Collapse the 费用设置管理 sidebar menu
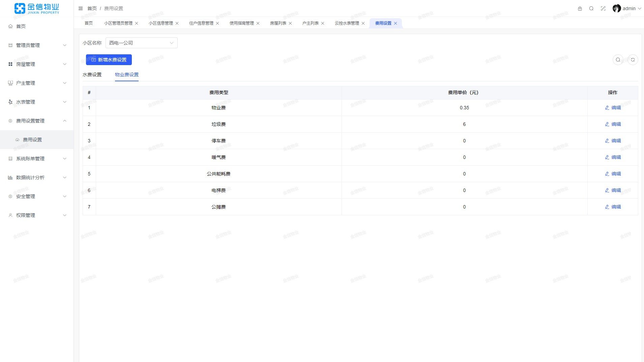The width and height of the screenshot is (644, 362). point(37,121)
